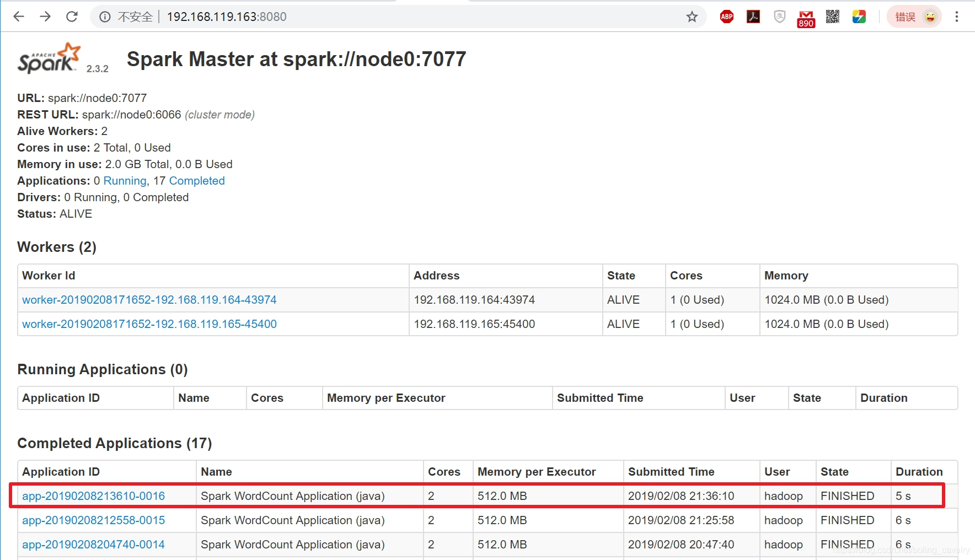This screenshot has width=975, height=560.
Task: Click the Spark version 2.3.2 label
Action: coord(98,69)
